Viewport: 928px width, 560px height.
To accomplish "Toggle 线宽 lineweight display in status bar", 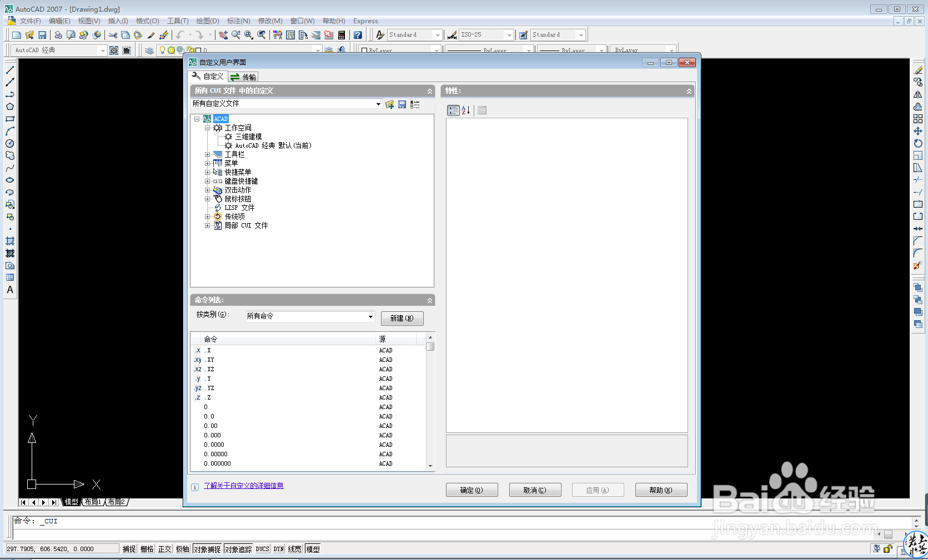I will click(295, 549).
